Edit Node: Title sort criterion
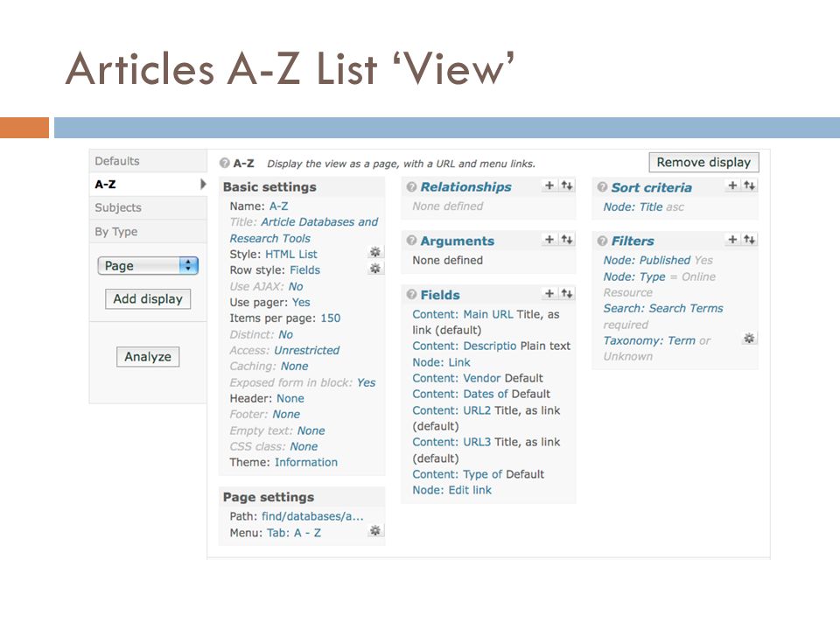Viewport: 840px width, 630px height. [x=633, y=206]
